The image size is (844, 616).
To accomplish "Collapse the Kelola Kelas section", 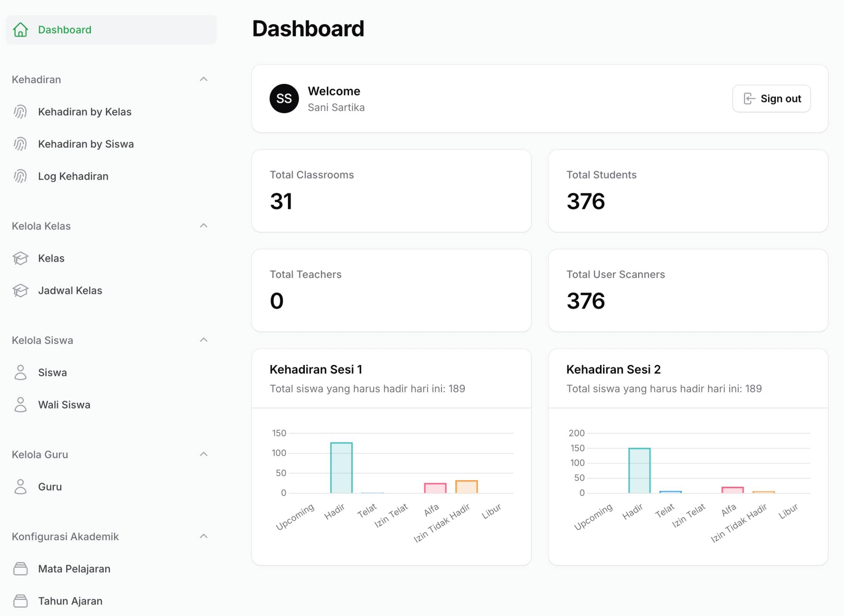I will 204,225.
